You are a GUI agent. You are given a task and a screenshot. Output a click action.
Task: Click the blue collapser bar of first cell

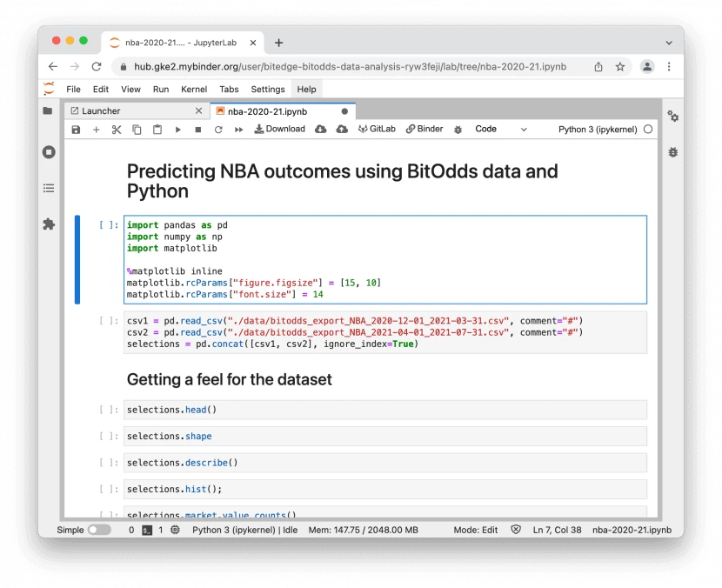tap(77, 260)
